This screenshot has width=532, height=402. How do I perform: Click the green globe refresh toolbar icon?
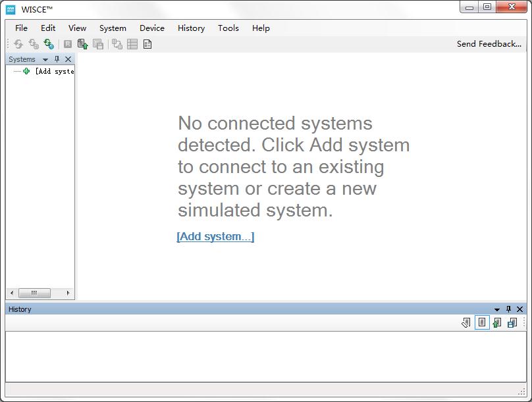coord(49,44)
